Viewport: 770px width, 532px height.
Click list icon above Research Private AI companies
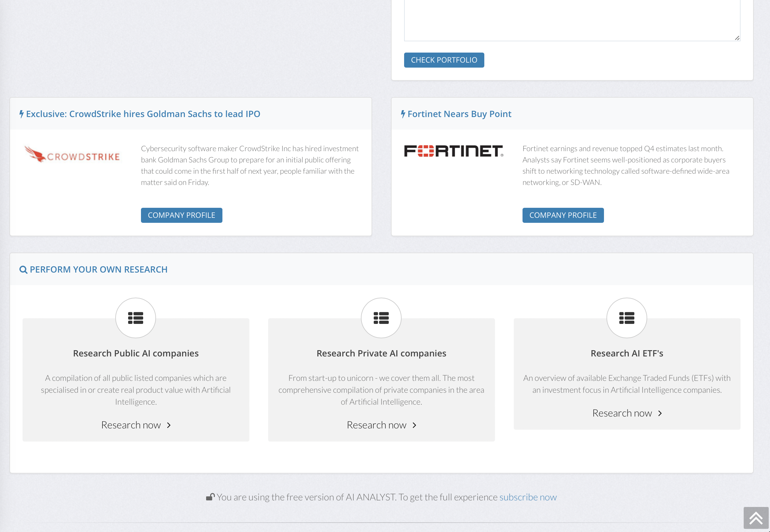click(x=381, y=318)
